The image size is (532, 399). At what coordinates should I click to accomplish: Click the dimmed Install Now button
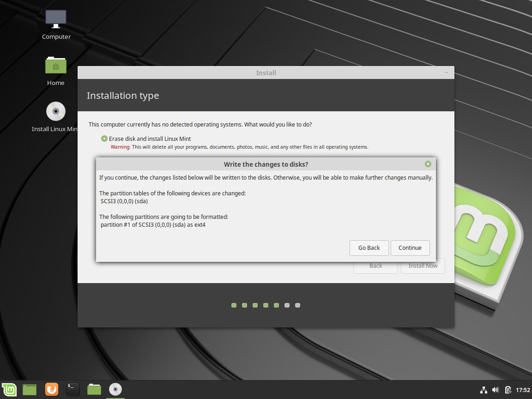tap(423, 266)
